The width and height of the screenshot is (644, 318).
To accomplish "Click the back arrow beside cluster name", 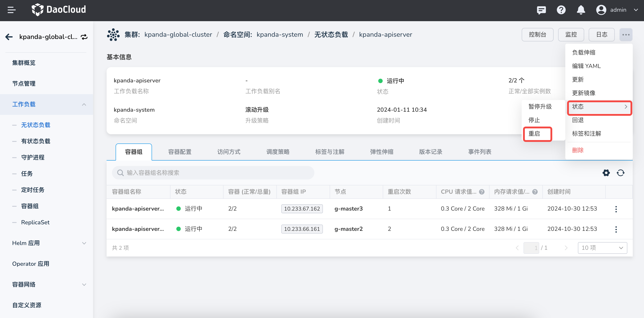I will 9,37.
